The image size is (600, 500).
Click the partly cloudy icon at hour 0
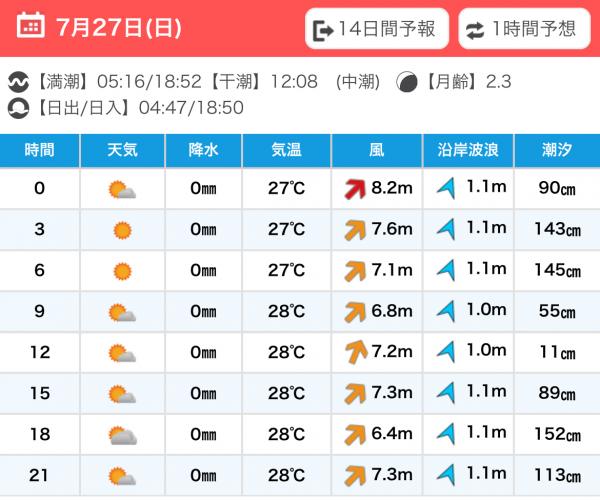[122, 190]
